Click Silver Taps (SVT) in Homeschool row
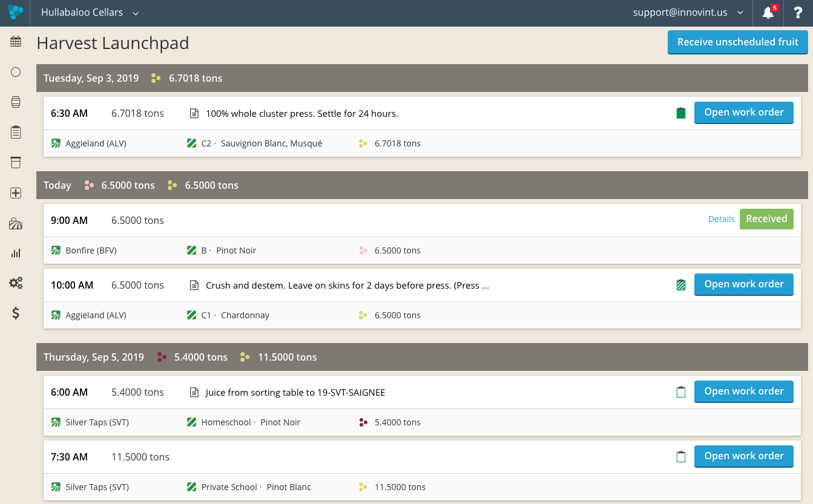 coord(97,422)
